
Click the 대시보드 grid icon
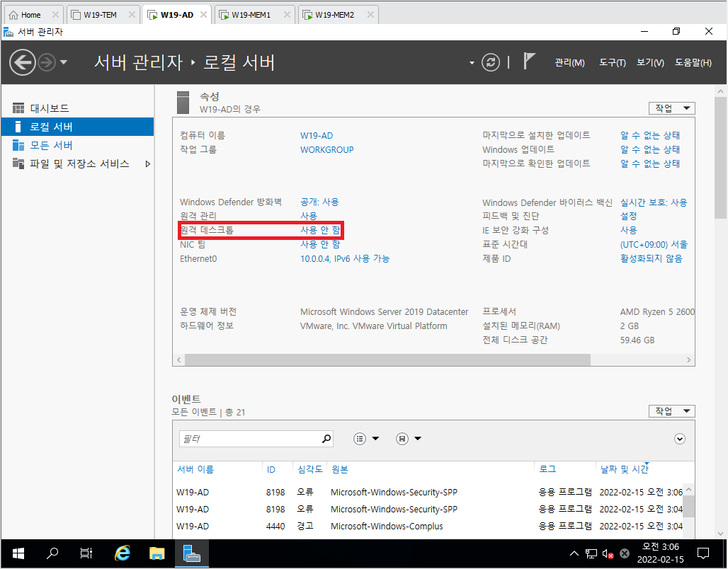tap(18, 108)
